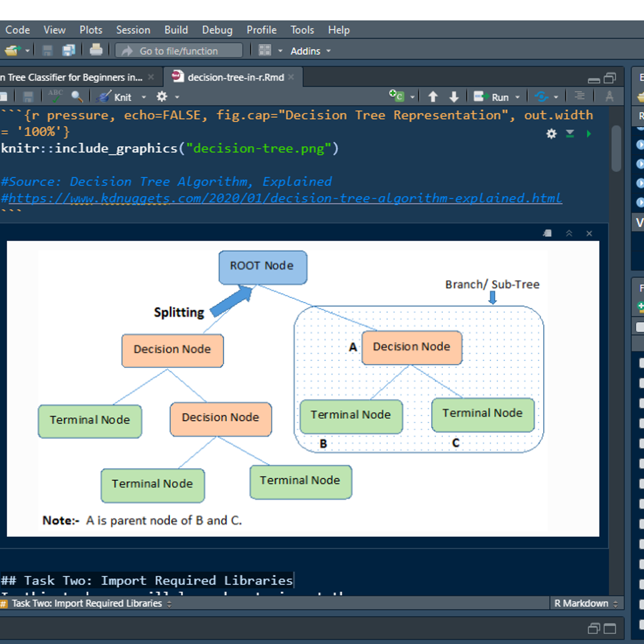Toggle the visual markdown editor
Image resolution: width=644 pixels, height=644 pixels.
coord(609,97)
